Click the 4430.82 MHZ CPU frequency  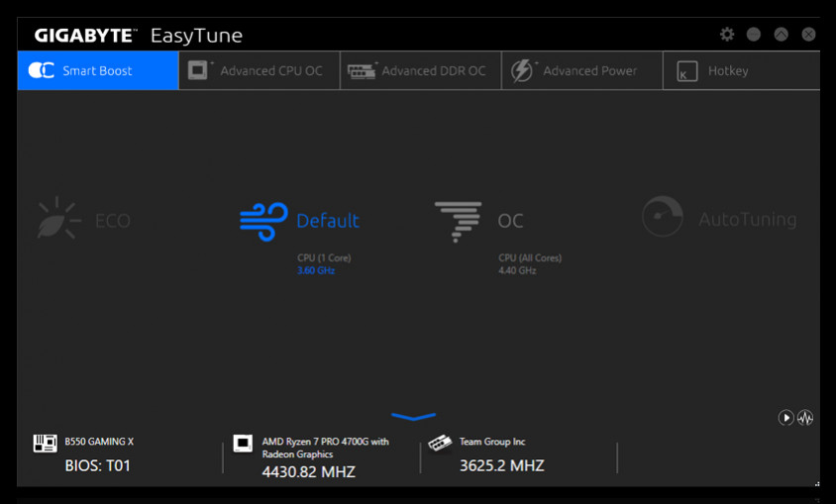[x=308, y=471]
